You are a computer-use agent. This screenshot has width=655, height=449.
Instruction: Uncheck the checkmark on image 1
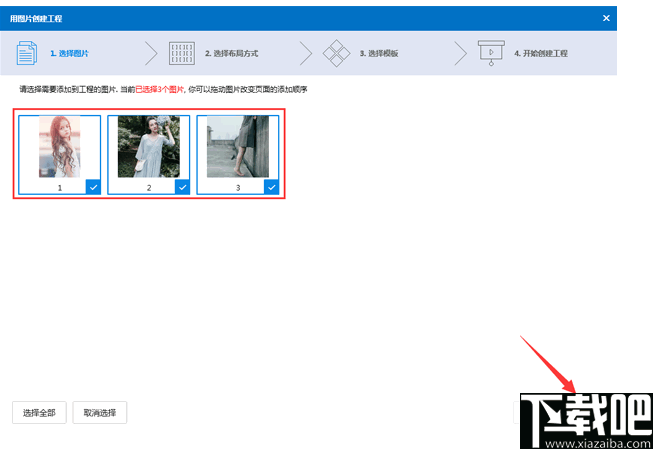tap(93, 187)
